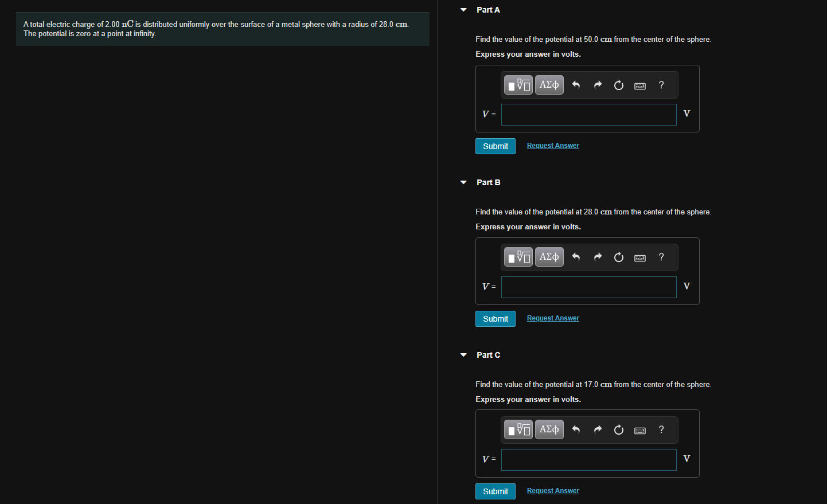The image size is (827, 504).
Task: Open the math templates tool in Part B
Action: 518,257
